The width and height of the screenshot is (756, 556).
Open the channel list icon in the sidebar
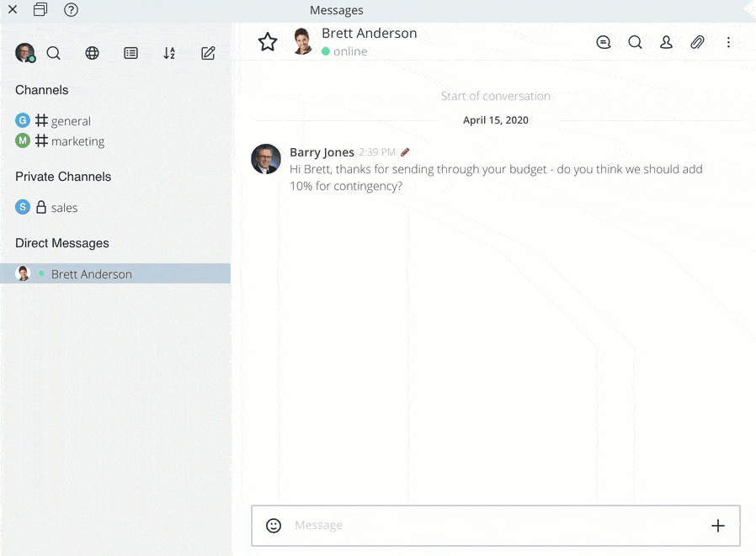coord(130,52)
